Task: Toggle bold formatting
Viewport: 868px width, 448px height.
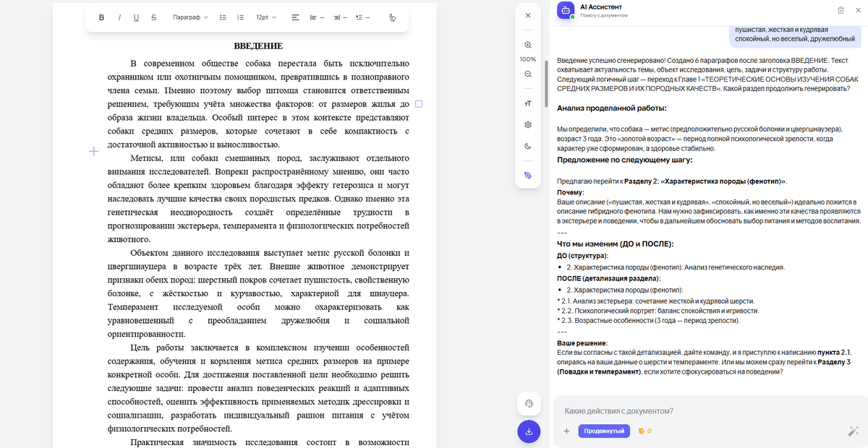Action: coord(101,17)
